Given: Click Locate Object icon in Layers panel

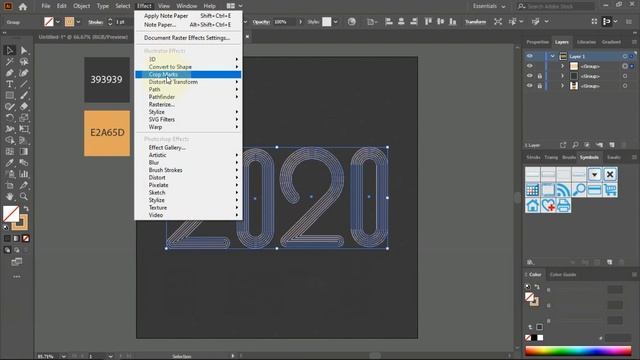Looking at the screenshot, I should tap(575, 145).
